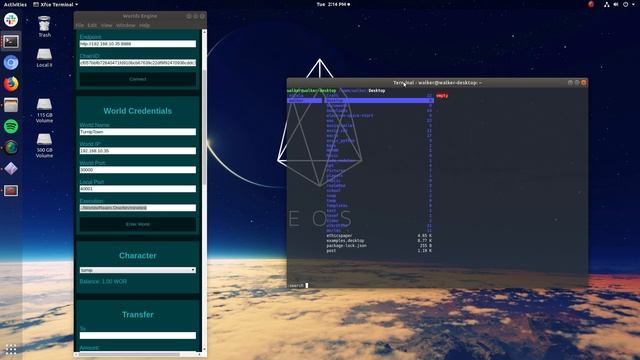Image resolution: width=640 pixels, height=360 pixels.
Task: Click the World Port field
Action: (138, 170)
